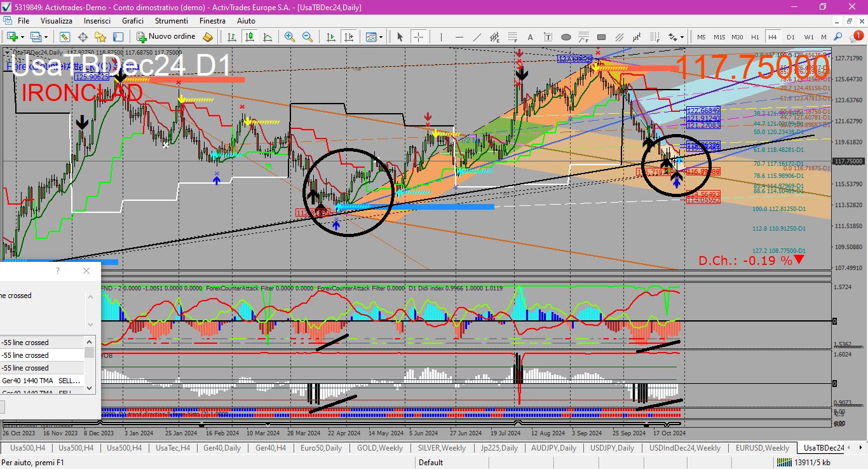
Task: Select the crosshair tool
Action: click(418, 37)
